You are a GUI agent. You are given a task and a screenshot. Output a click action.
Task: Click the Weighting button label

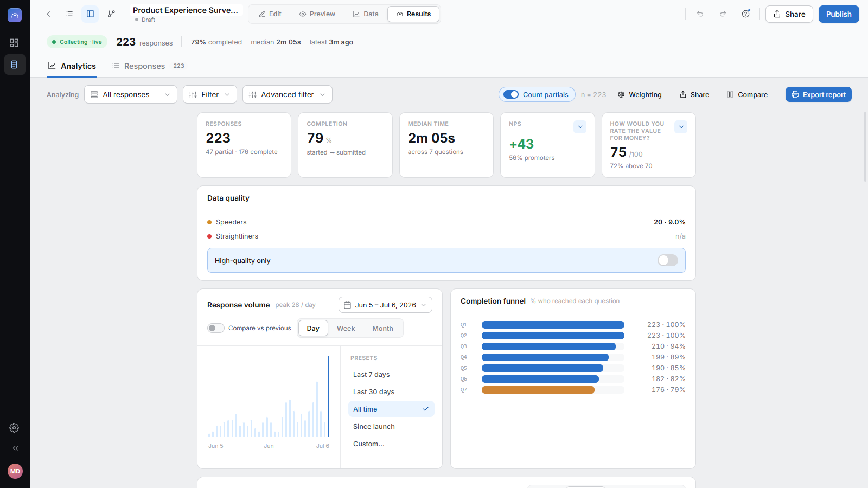pyautogui.click(x=645, y=94)
